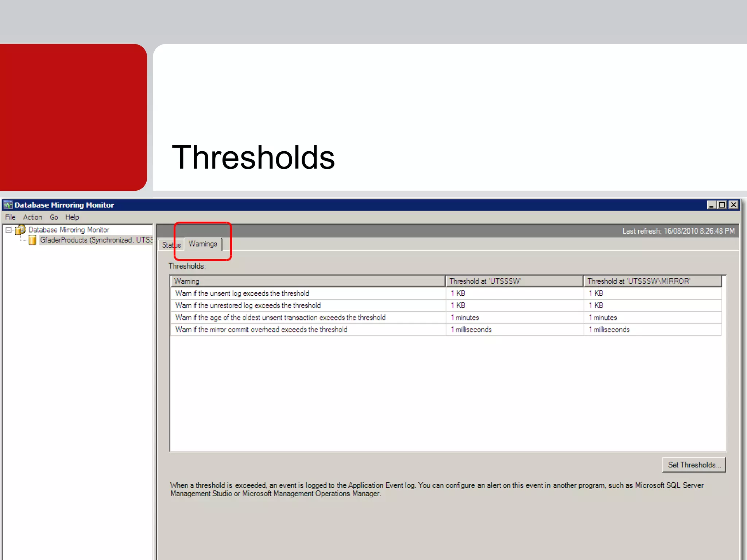Open the Go menu

pyautogui.click(x=54, y=217)
